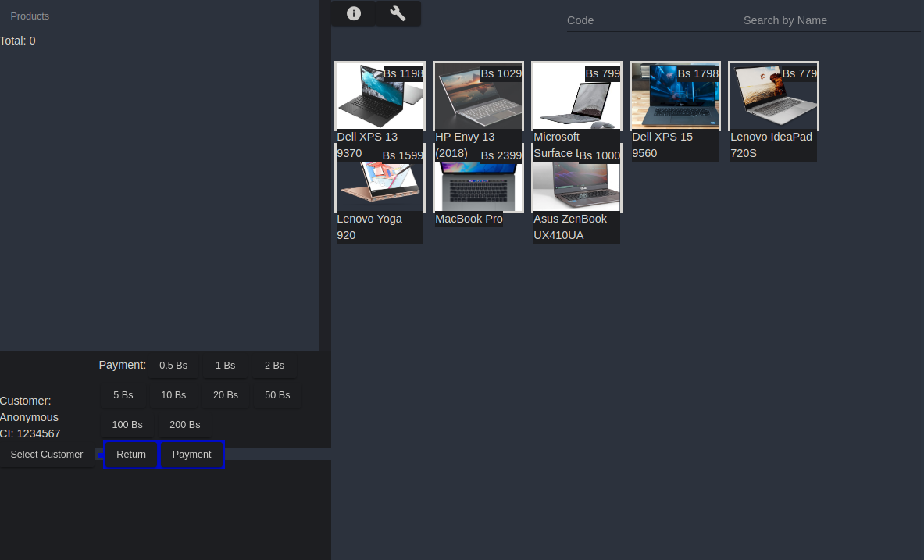Pick the Lenovo IdeaPad 720S product
This screenshot has width=924, height=560.
[x=773, y=97]
